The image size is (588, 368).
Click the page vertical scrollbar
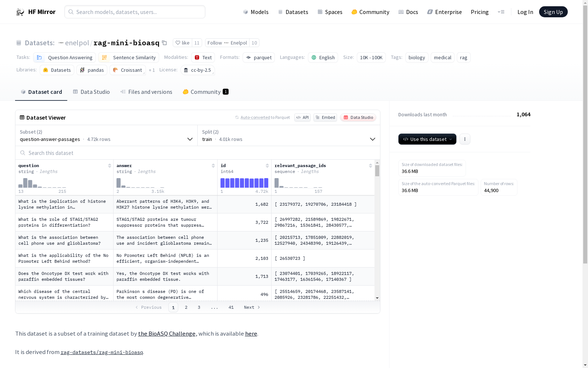tap(585, 135)
